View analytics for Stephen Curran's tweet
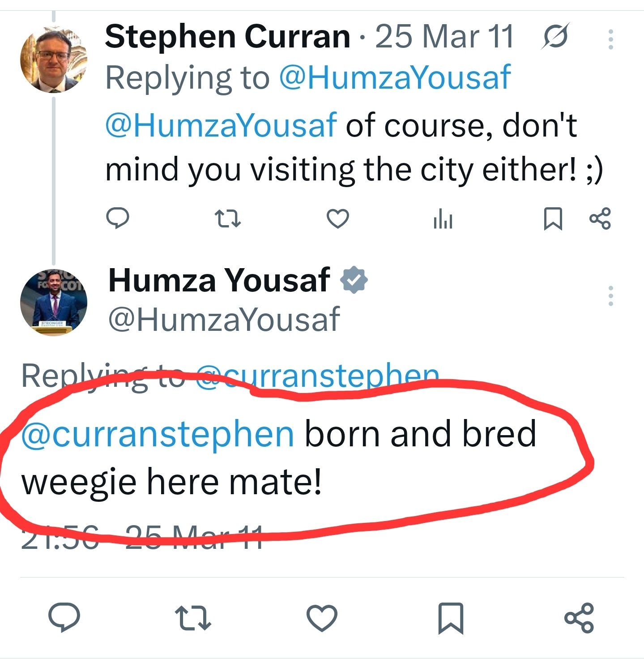Viewport: 644px width, 663px height. tap(443, 219)
